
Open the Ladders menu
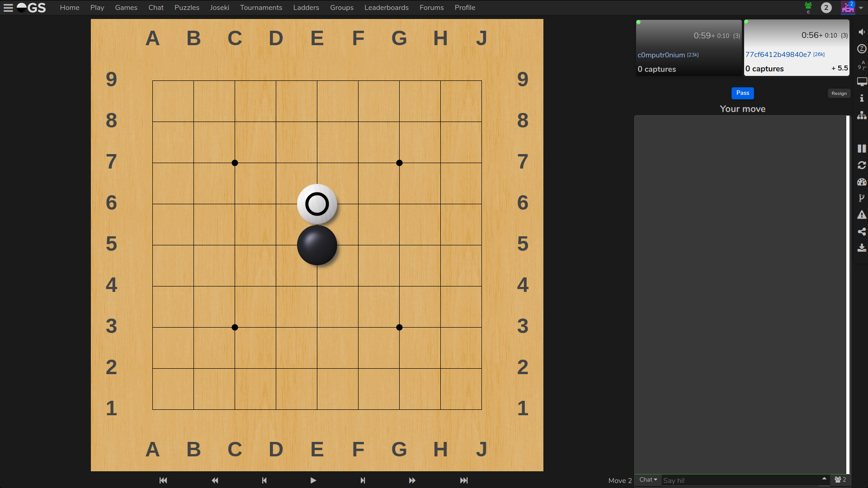pyautogui.click(x=306, y=8)
